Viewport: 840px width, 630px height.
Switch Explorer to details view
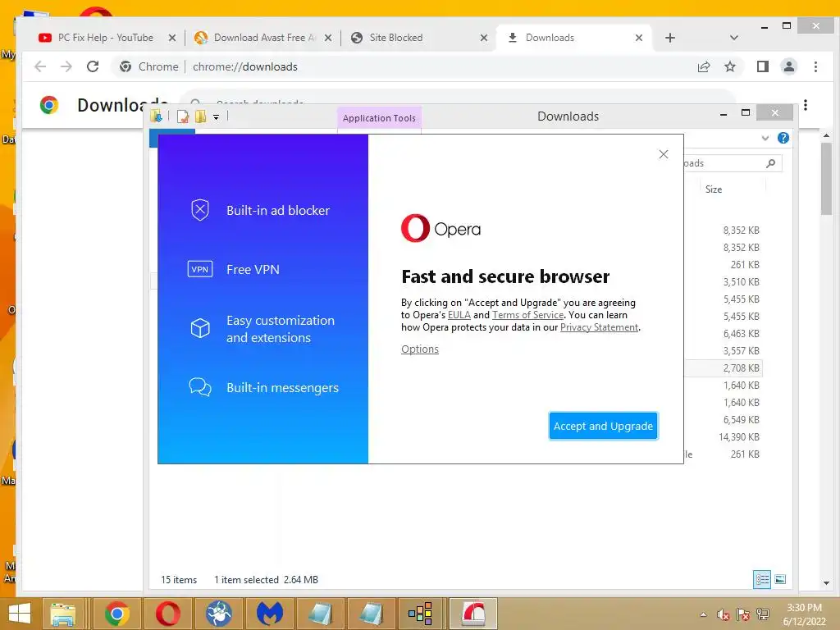coord(762,579)
